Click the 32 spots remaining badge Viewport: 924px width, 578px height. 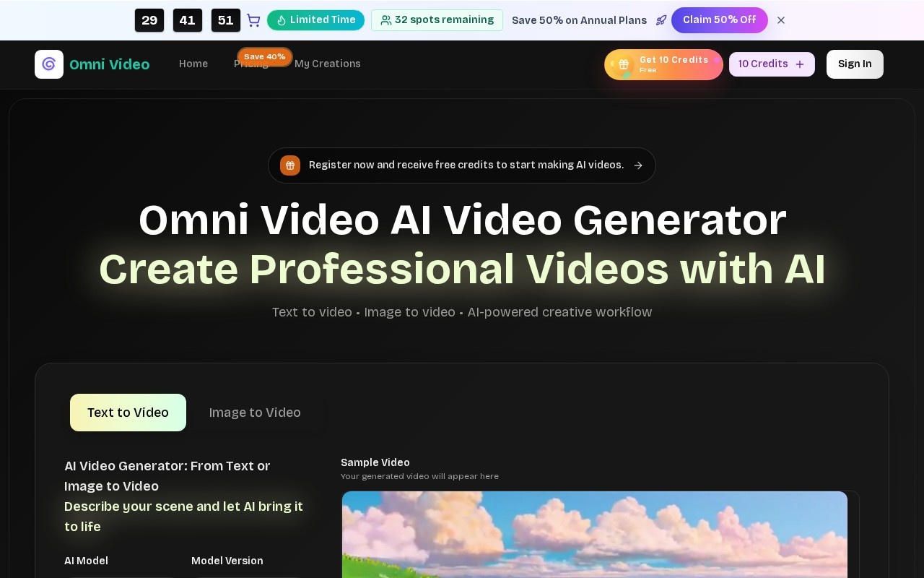[x=437, y=20]
